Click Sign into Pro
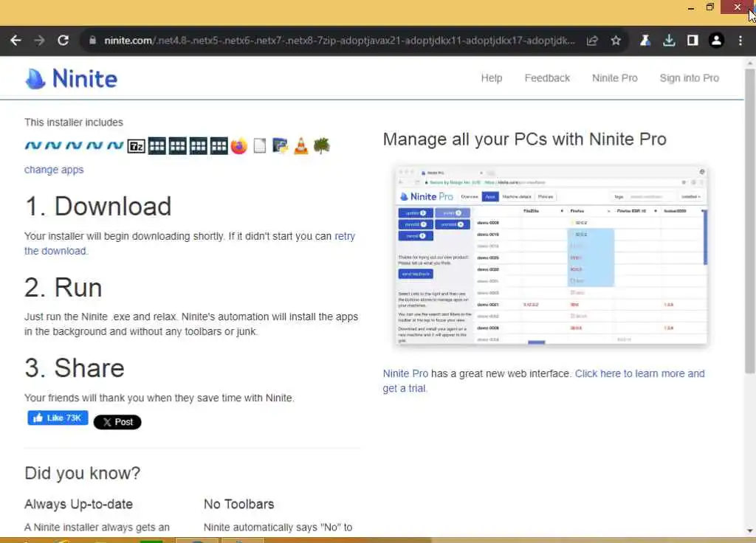 pos(689,78)
